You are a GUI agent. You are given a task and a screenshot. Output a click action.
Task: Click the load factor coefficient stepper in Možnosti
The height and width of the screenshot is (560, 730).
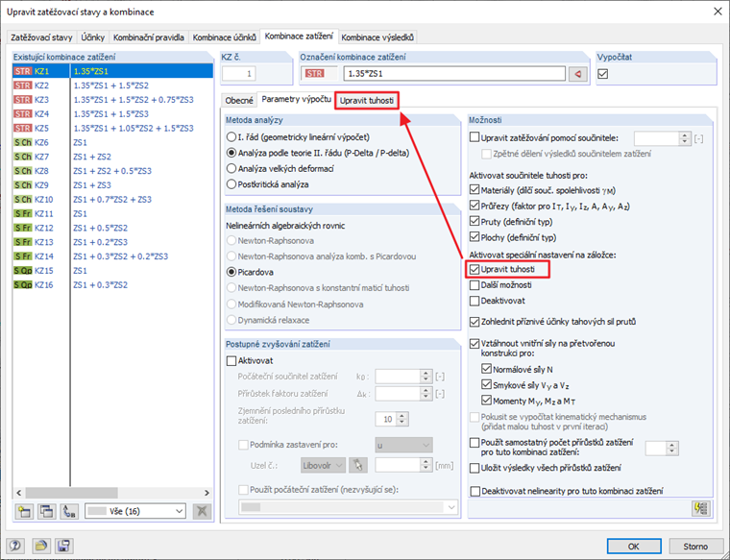pyautogui.click(x=684, y=138)
